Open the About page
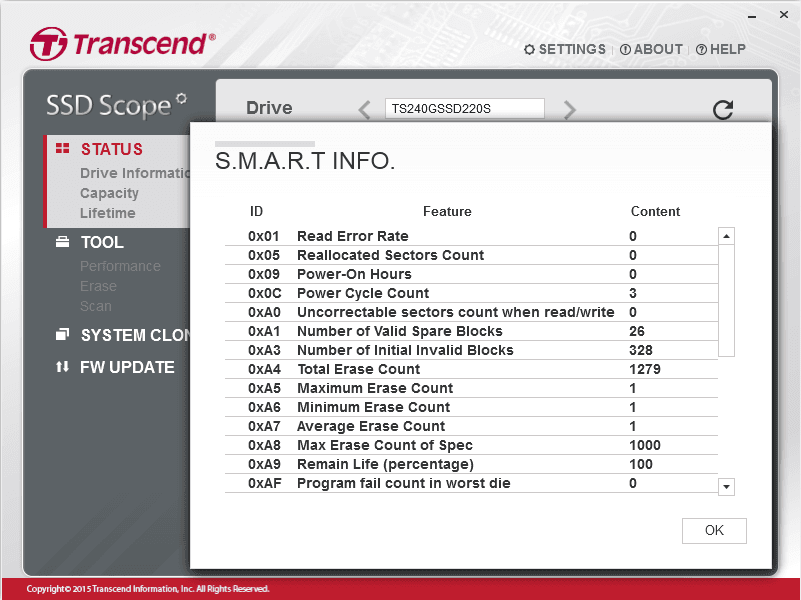This screenshot has height=600, width=801. click(x=651, y=49)
